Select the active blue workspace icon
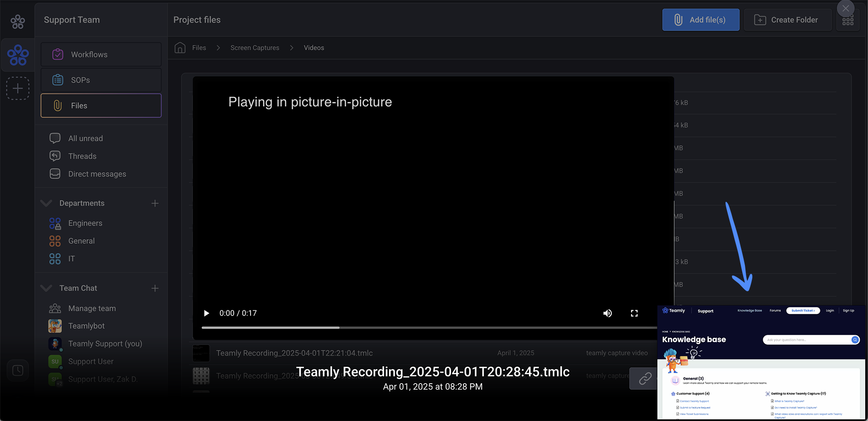This screenshot has width=868, height=421. coord(18,55)
